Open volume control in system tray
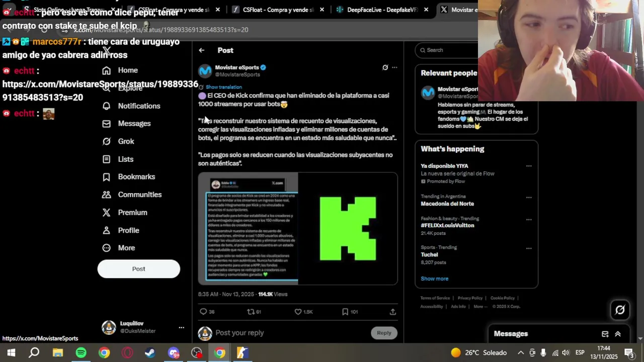Image resolution: width=644 pixels, height=362 pixels. point(566,353)
